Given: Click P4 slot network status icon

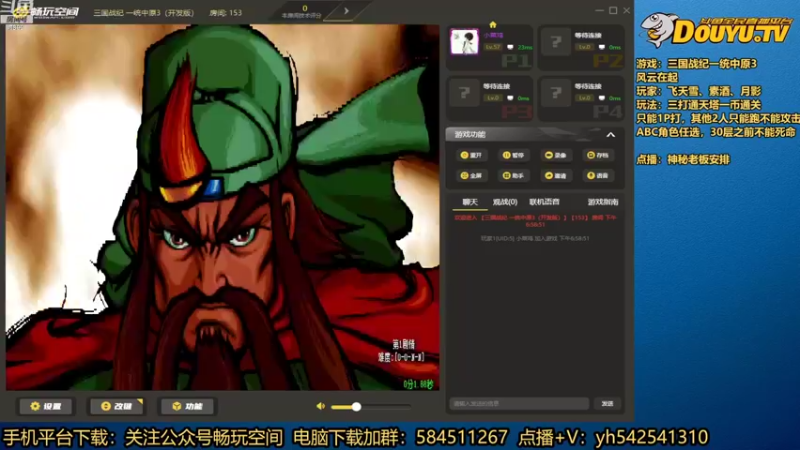Looking at the screenshot, I should (x=602, y=98).
